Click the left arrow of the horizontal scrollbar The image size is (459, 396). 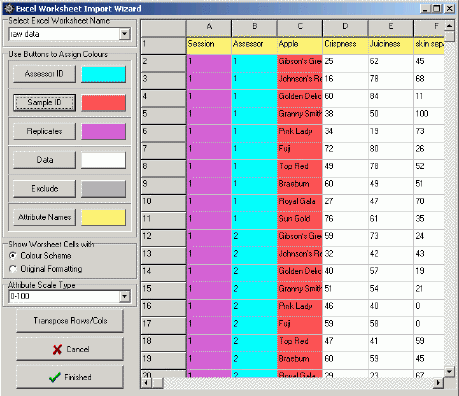(146, 383)
